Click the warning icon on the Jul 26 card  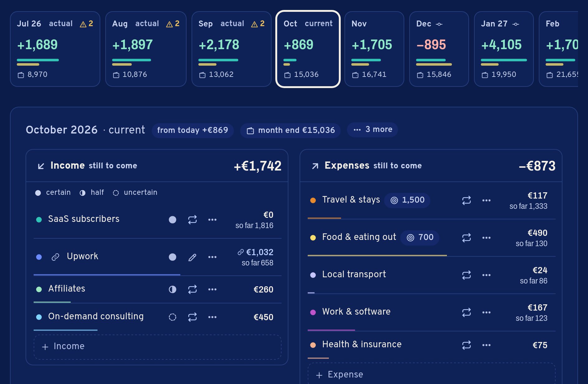click(83, 24)
